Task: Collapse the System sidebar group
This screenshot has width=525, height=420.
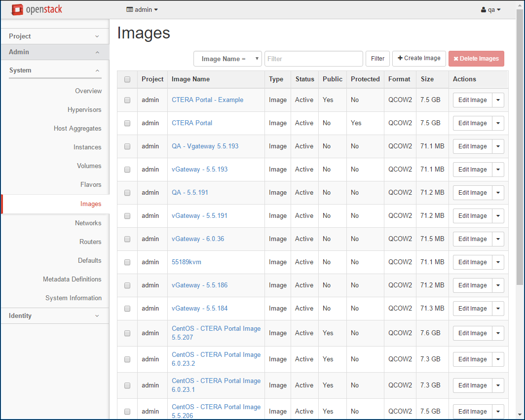Action: (x=55, y=70)
